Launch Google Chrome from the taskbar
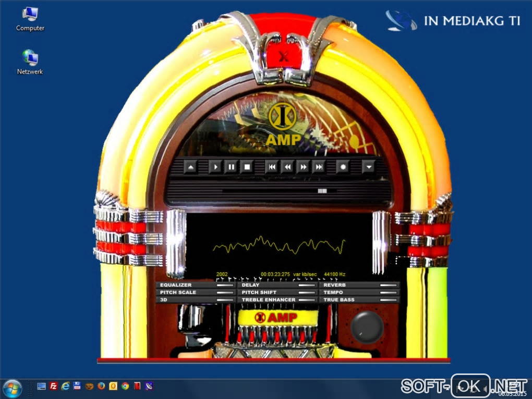The height and width of the screenshot is (399, 532). pos(125,386)
